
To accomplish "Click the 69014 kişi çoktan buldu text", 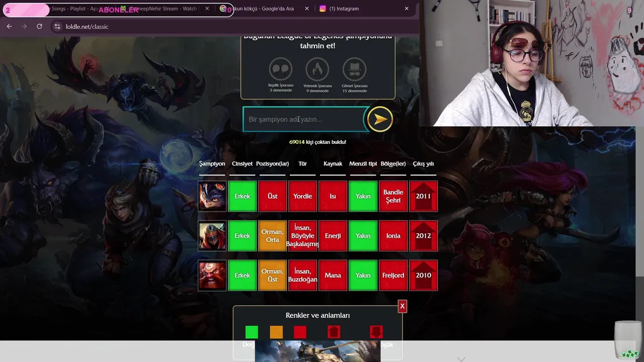I will [x=317, y=142].
